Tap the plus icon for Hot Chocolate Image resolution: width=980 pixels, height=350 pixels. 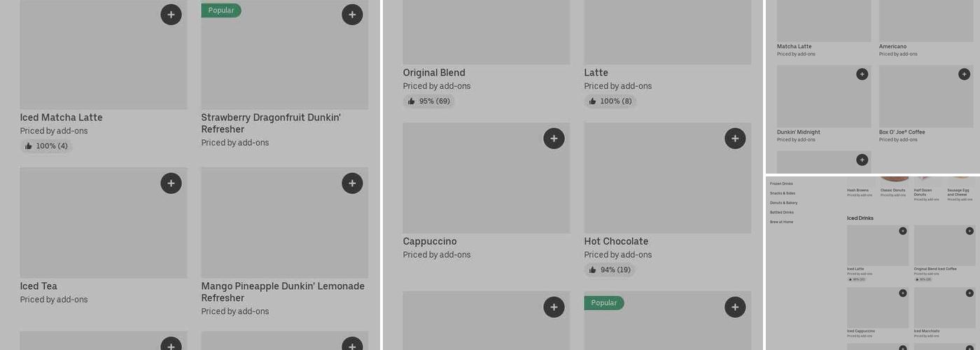pos(735,139)
